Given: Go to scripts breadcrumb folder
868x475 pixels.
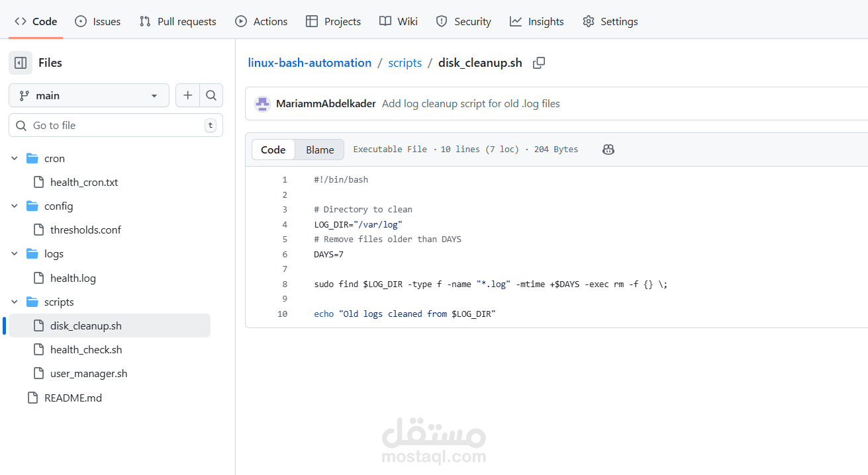Looking at the screenshot, I should (405, 63).
